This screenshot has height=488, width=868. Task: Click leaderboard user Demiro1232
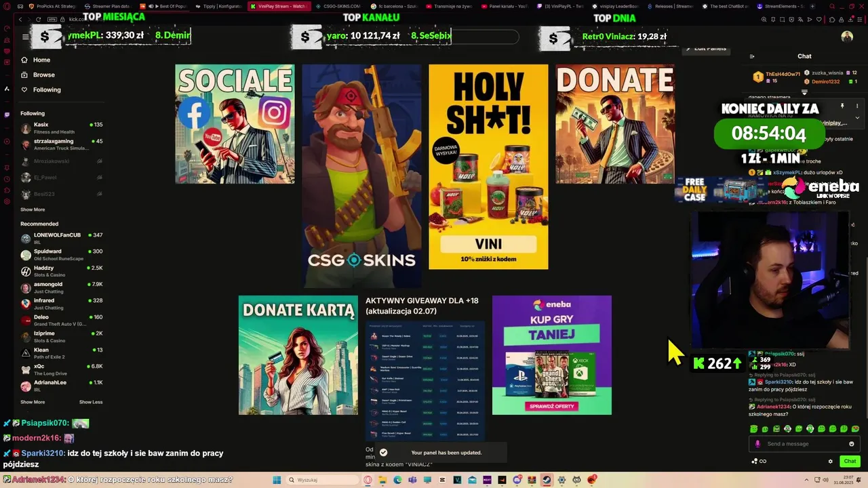pos(825,81)
